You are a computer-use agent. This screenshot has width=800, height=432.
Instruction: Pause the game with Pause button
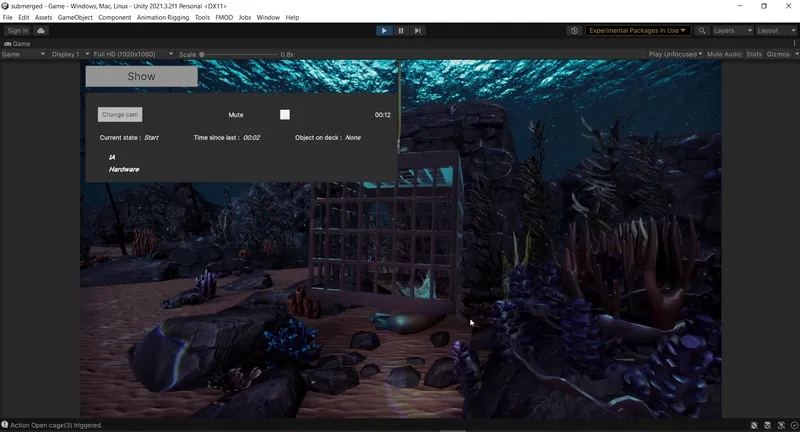(x=401, y=31)
